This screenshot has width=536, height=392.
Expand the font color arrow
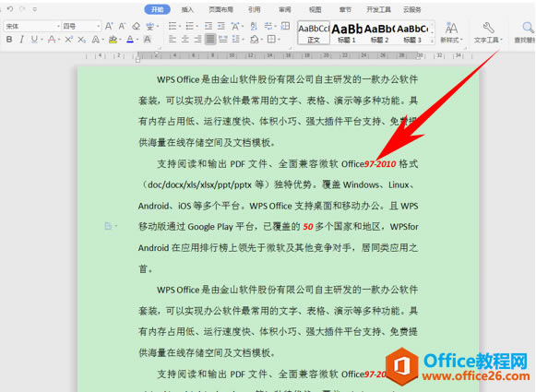tap(137, 40)
